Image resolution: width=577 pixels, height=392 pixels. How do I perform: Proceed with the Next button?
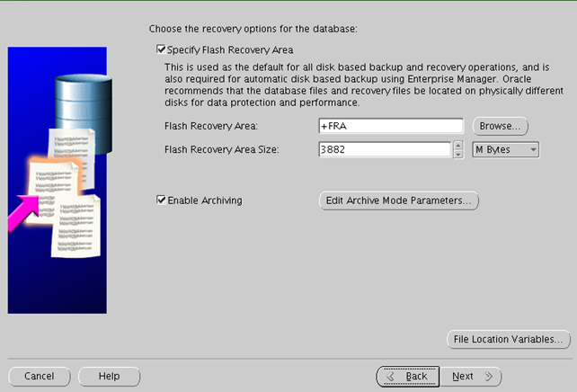pyautogui.click(x=471, y=376)
